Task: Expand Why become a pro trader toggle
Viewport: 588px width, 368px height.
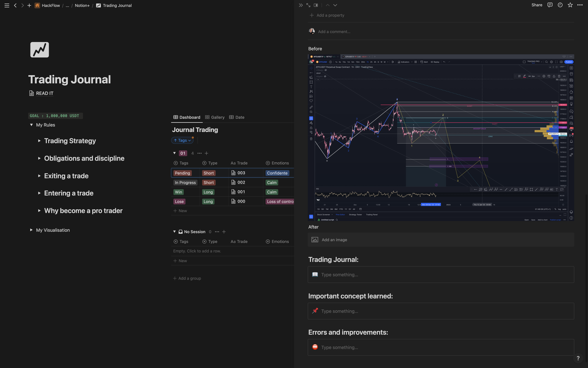Action: pyautogui.click(x=39, y=211)
